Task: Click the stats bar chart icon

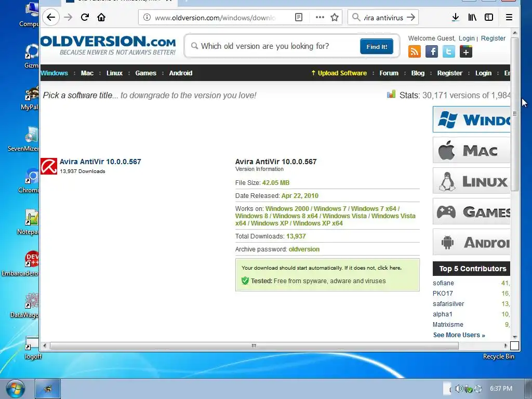Action: [391, 95]
